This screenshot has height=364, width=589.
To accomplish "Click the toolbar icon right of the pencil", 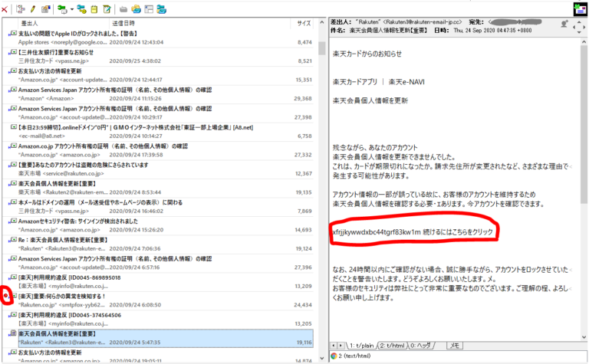I will point(46,9).
